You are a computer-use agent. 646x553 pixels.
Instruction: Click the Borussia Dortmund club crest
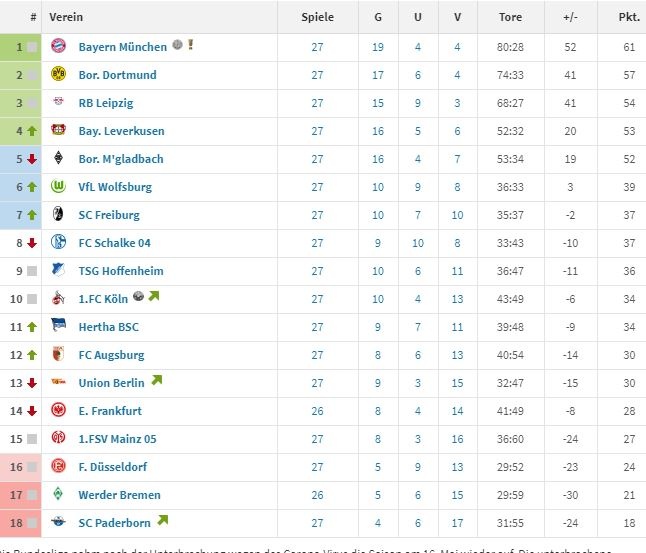[x=58, y=74]
